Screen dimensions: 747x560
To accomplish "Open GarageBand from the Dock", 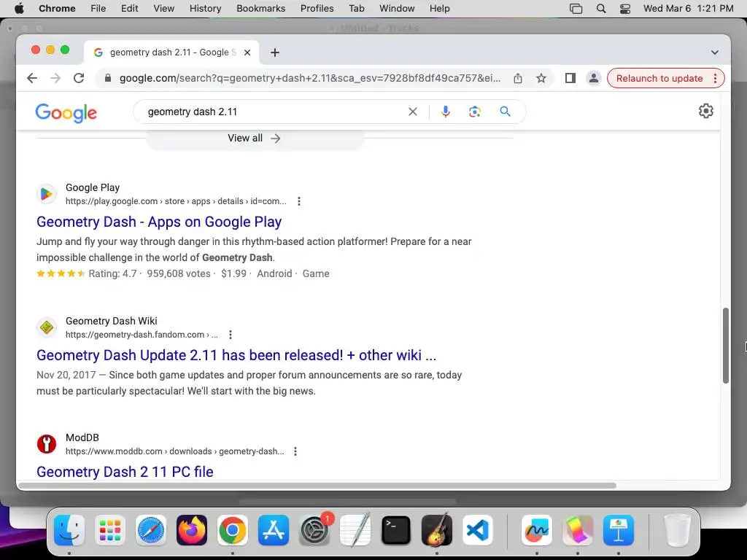I will point(437,530).
